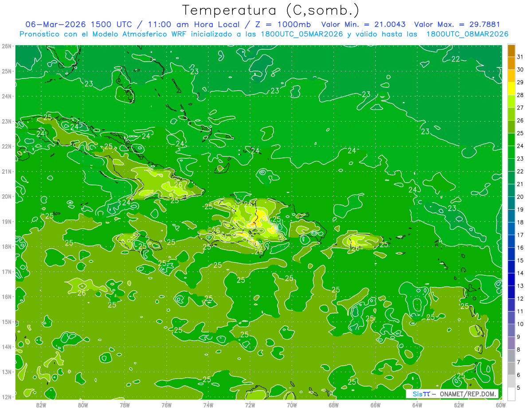Click the purple colorbar band between 9 and 10
This screenshot has width=532, height=411.
pos(511,330)
